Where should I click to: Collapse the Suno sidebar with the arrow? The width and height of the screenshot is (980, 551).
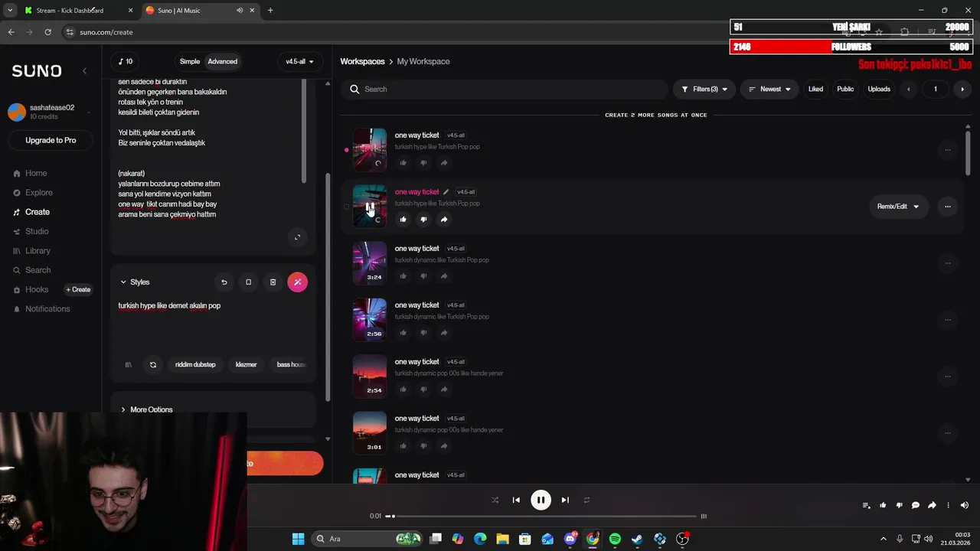coord(84,70)
